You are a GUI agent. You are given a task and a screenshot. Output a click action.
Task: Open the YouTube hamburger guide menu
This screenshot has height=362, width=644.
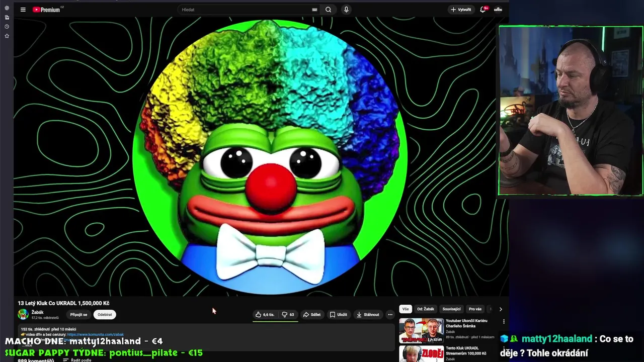[23, 10]
